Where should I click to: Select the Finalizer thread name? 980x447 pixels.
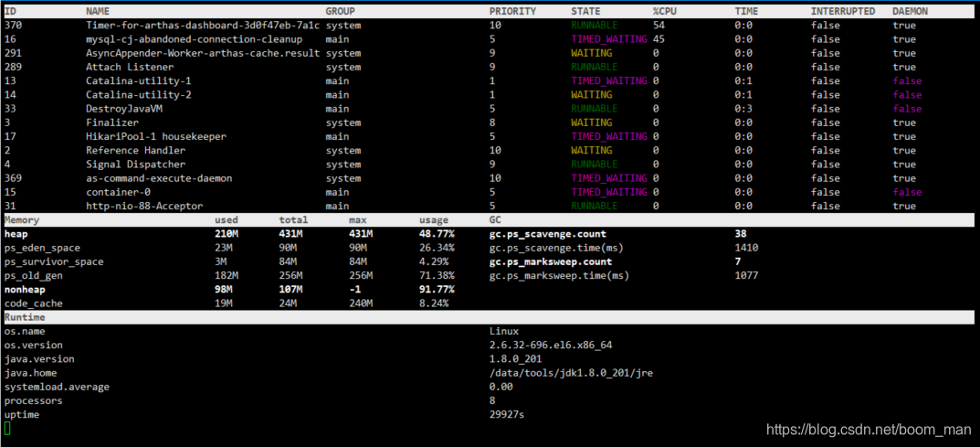(112, 122)
